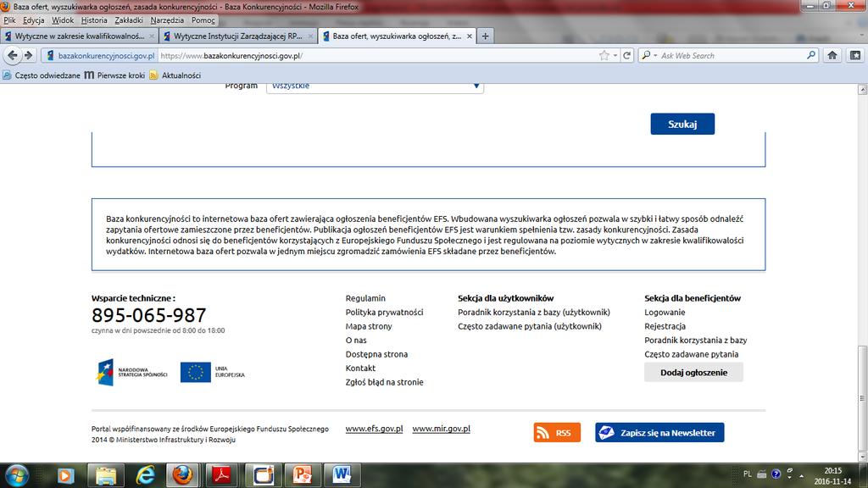The height and width of the screenshot is (488, 868).
Task: Open the Firefox home page icon
Action: tap(832, 55)
